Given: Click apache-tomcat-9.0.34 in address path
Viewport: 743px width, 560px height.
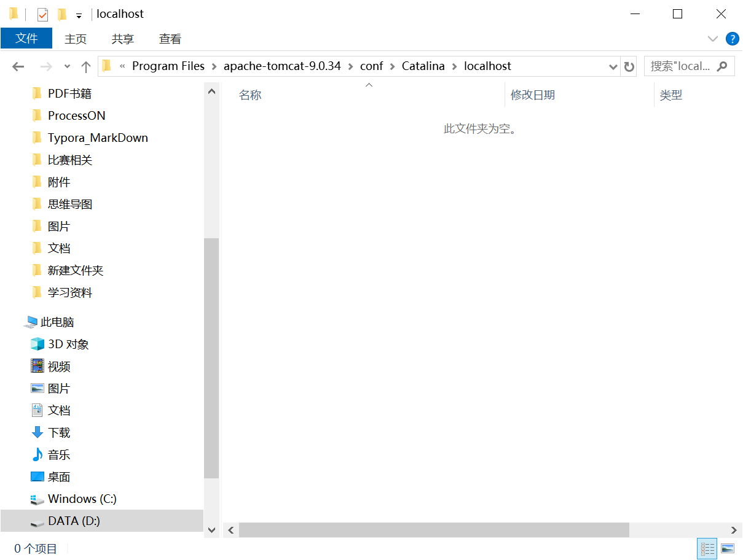Looking at the screenshot, I should (x=282, y=66).
